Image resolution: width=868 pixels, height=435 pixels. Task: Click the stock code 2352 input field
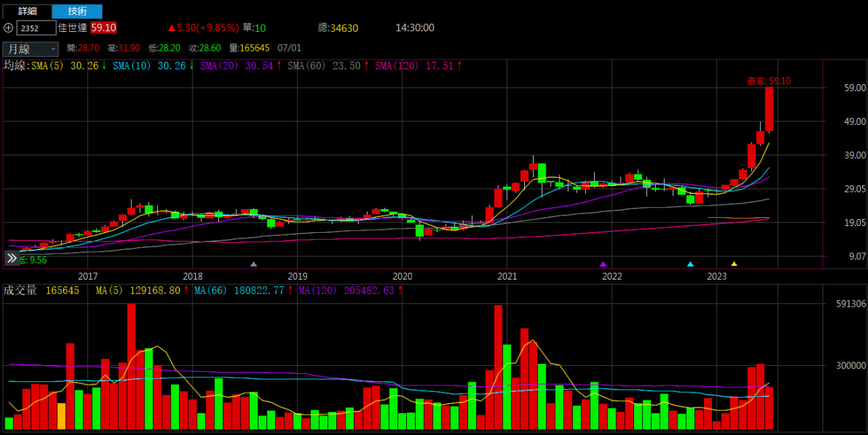pyautogui.click(x=36, y=28)
